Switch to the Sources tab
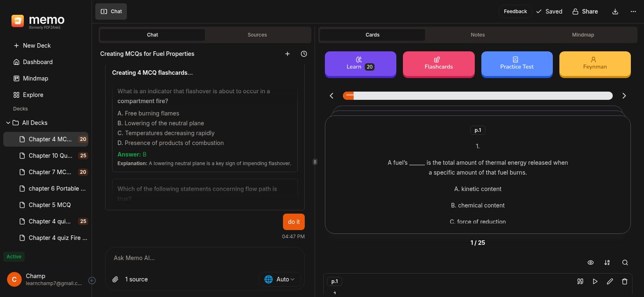Image resolution: width=644 pixels, height=297 pixels. [x=257, y=35]
